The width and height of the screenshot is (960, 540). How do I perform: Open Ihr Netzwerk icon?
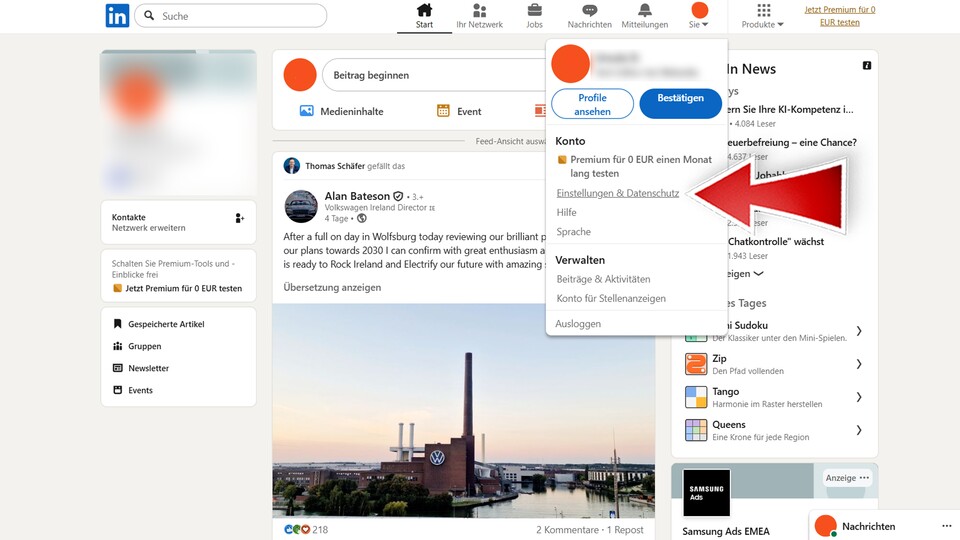click(479, 11)
